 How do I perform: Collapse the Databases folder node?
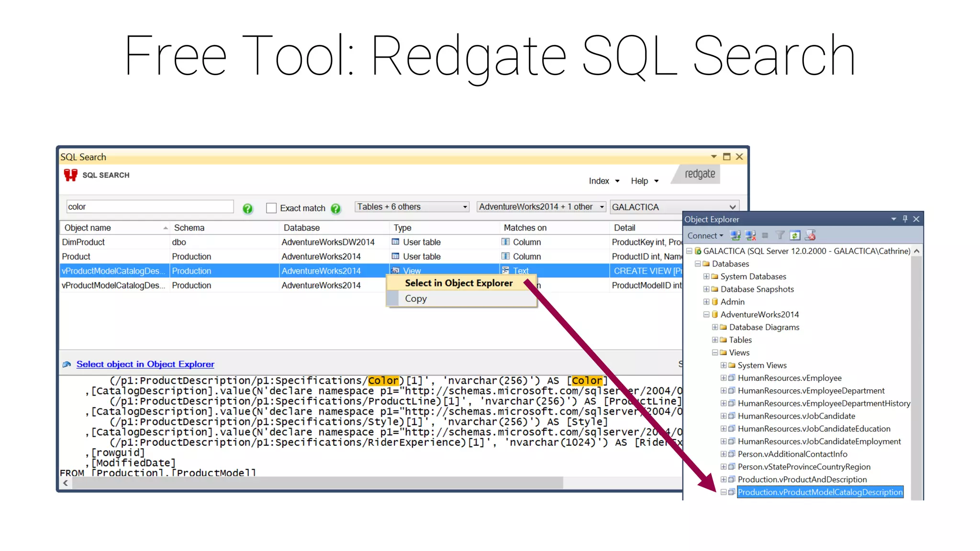point(698,264)
